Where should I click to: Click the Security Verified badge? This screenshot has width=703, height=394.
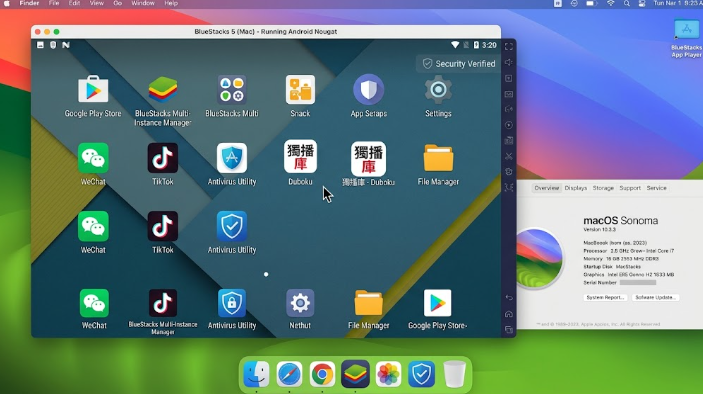[458, 64]
